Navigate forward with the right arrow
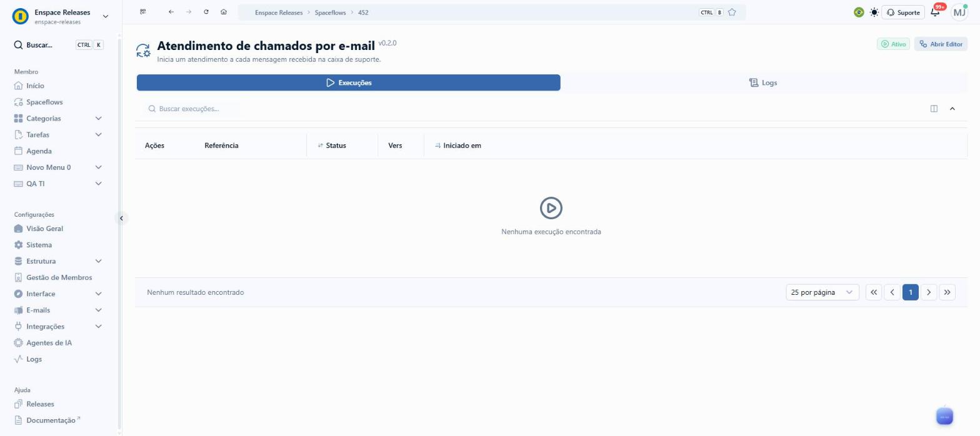980x436 pixels. [189, 12]
